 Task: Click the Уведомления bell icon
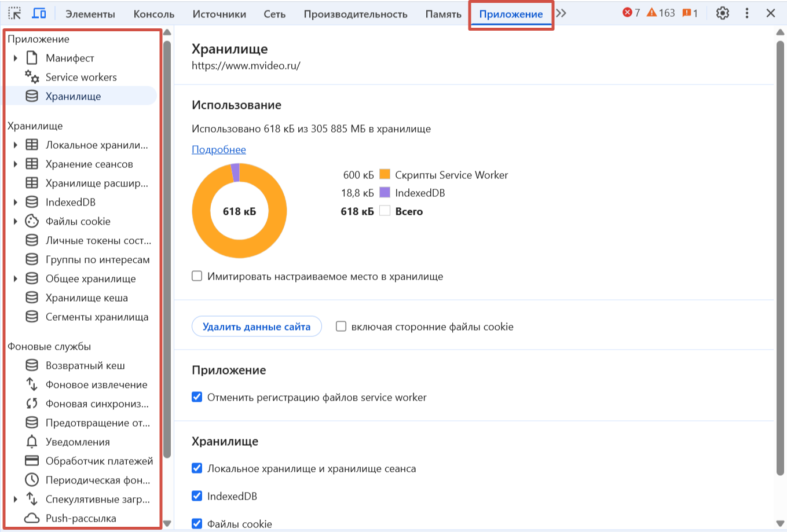click(32, 442)
